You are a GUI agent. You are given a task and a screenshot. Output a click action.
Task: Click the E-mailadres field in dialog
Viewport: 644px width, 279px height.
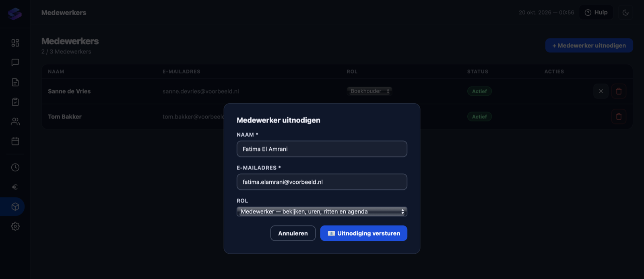pos(322,182)
